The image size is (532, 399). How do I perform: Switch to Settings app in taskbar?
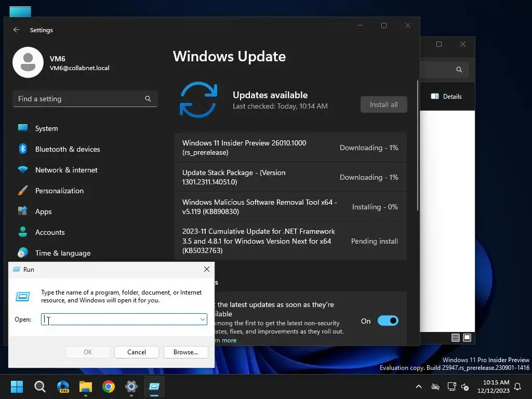pos(131,387)
